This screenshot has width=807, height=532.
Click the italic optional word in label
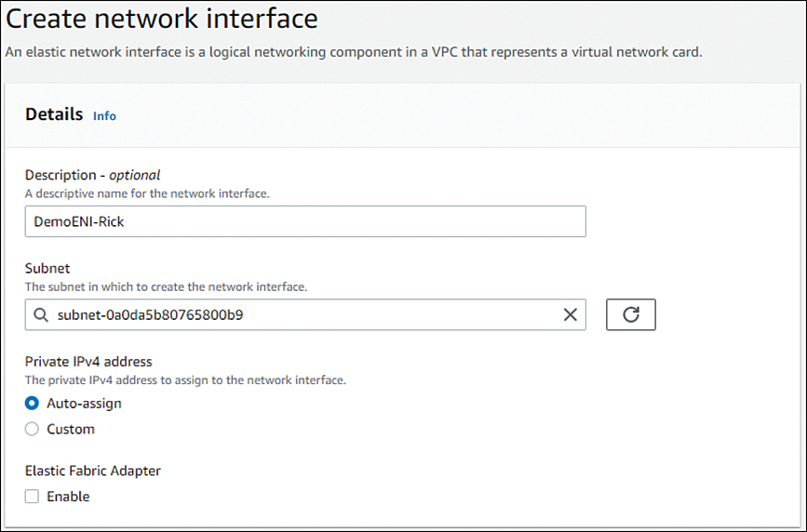(x=135, y=176)
